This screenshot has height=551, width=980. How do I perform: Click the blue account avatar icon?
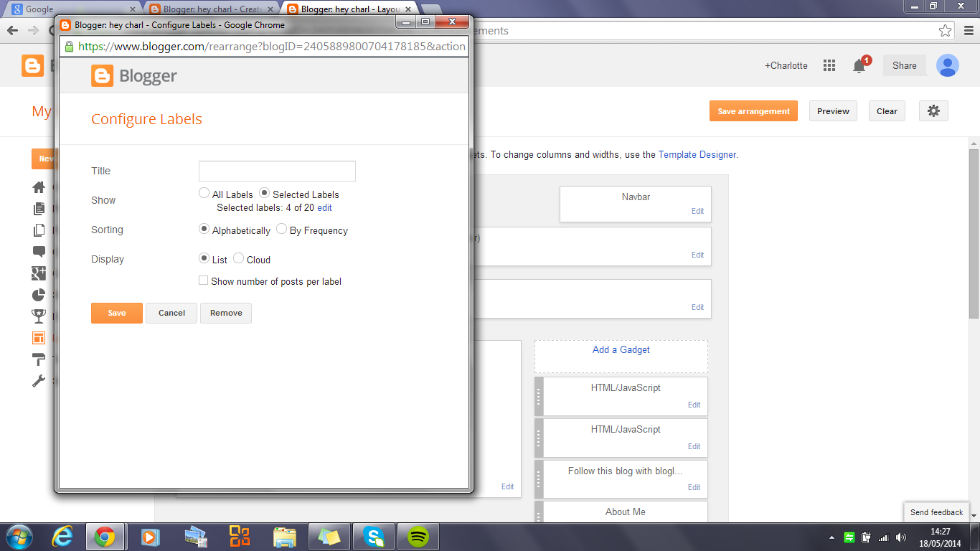pos(948,65)
